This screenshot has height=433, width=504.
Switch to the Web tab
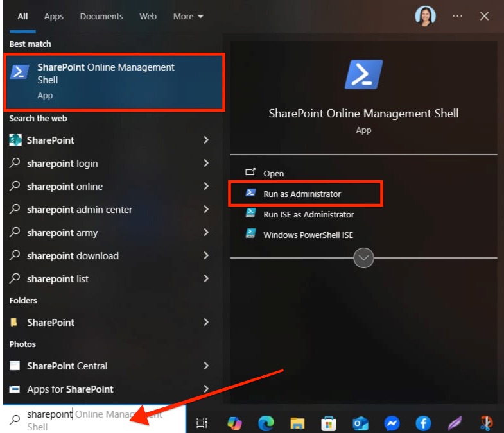click(x=148, y=17)
